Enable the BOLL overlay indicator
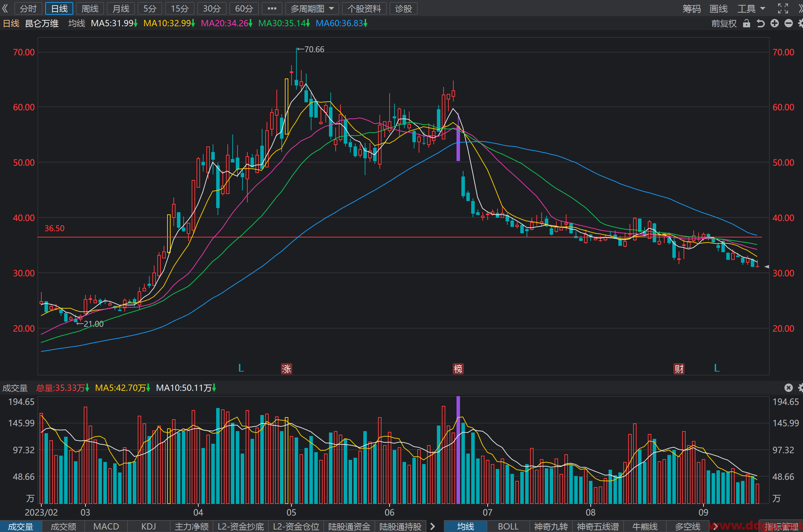Screen dimensions: 803x532 [508, 526]
